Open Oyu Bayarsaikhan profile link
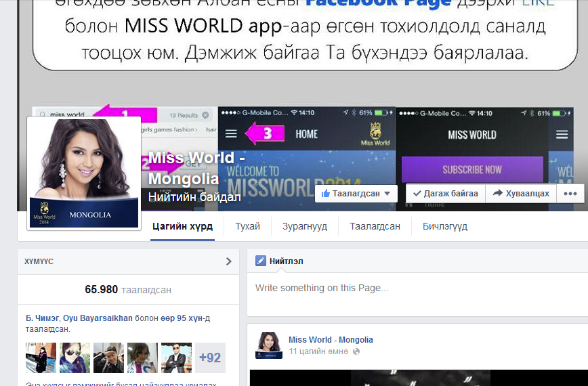The image size is (588, 386). (98, 318)
